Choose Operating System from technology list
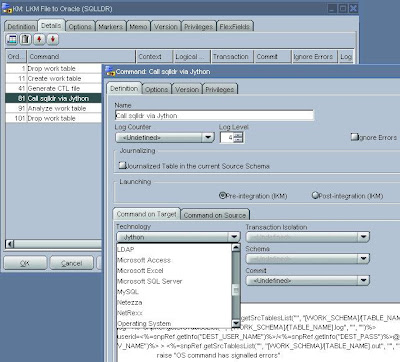The width and height of the screenshot is (400, 362). tap(174, 323)
